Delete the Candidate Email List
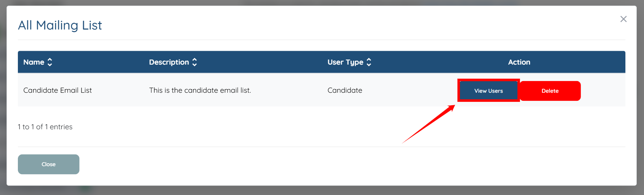Viewport: 644px width, 195px height. (x=550, y=91)
